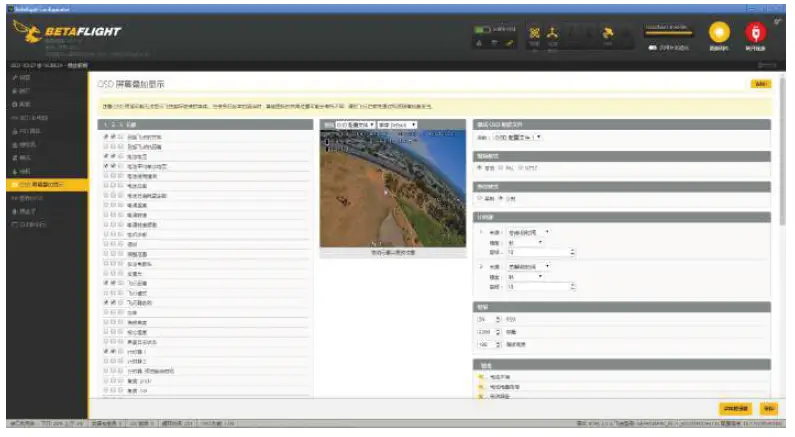Select the NTSC video format radio
The width and height of the screenshot is (795, 437).
coord(520,168)
